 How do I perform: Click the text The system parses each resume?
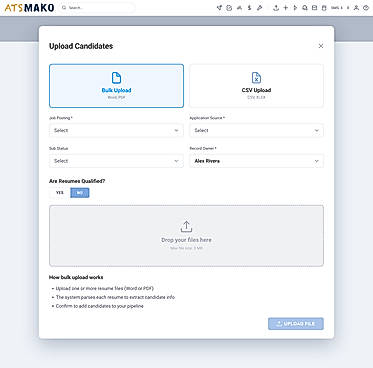pyautogui.click(x=115, y=297)
